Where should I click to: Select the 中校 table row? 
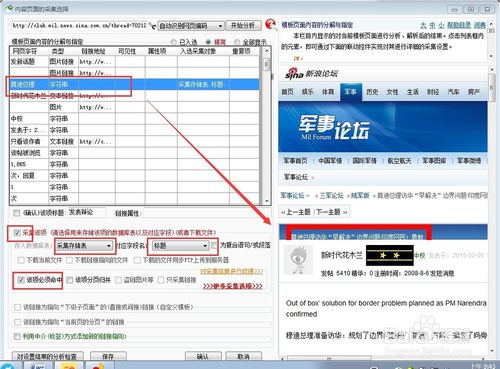pyautogui.click(x=134, y=119)
